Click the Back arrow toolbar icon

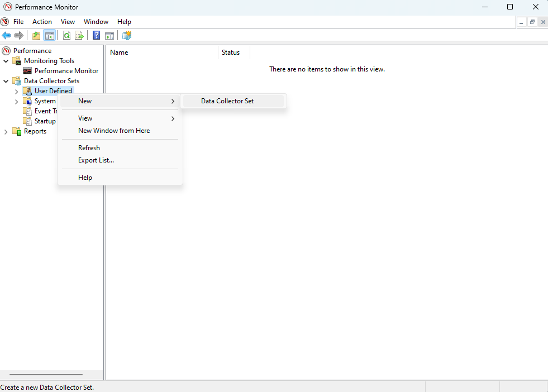coord(6,36)
